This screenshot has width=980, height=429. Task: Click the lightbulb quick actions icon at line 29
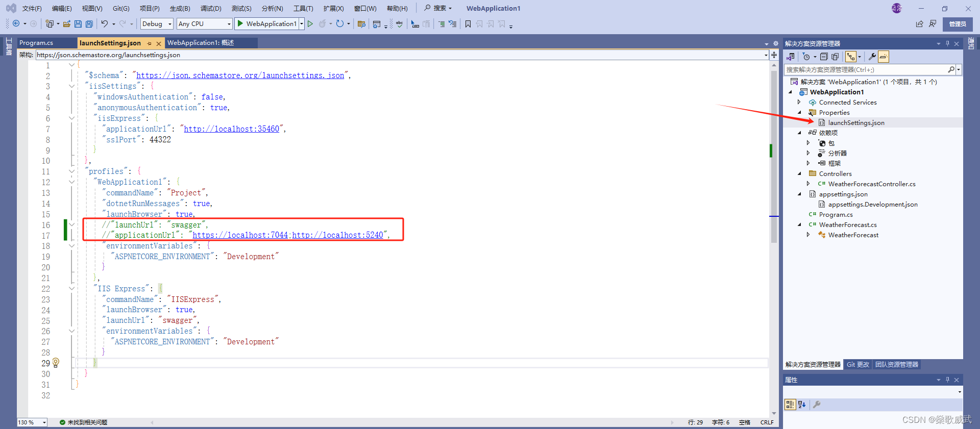[56, 363]
